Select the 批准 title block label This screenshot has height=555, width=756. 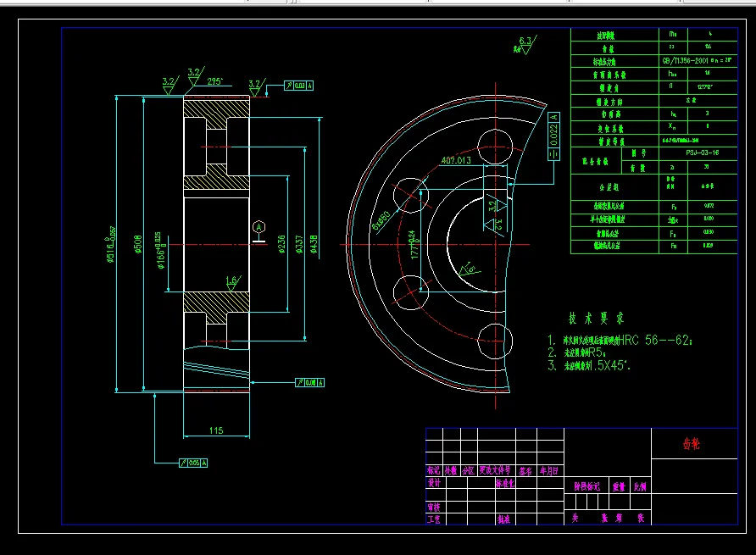(x=503, y=519)
